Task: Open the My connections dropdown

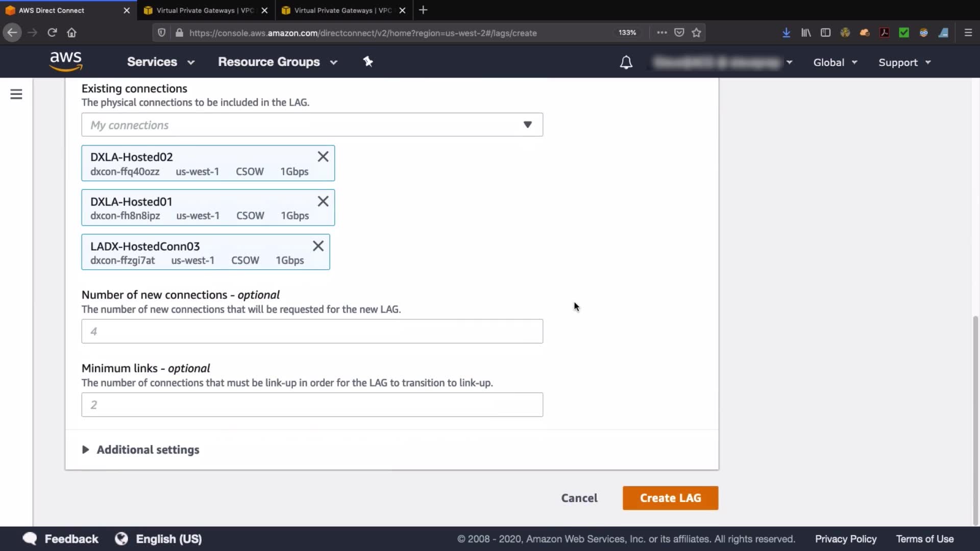Action: point(312,125)
